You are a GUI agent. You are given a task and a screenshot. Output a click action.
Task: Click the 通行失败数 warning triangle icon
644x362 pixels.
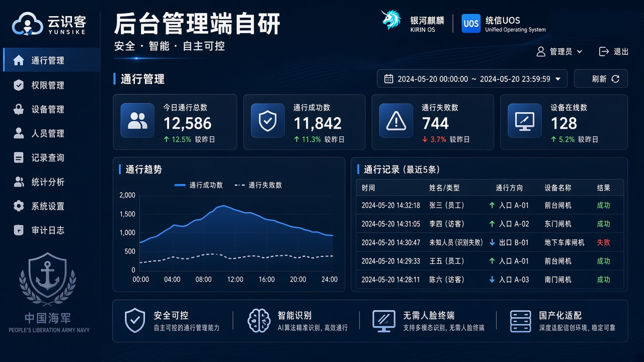(396, 121)
